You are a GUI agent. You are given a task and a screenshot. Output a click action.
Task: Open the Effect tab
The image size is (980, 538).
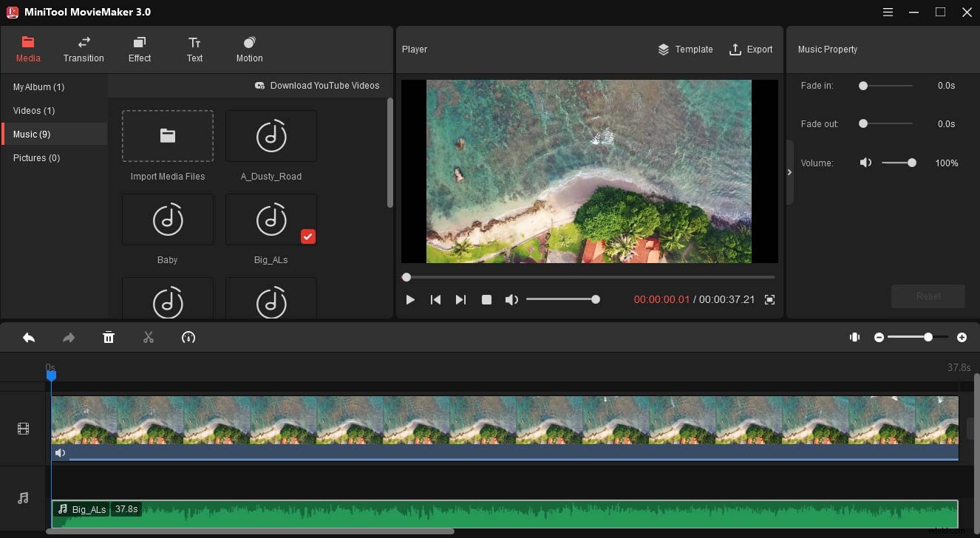[140, 50]
